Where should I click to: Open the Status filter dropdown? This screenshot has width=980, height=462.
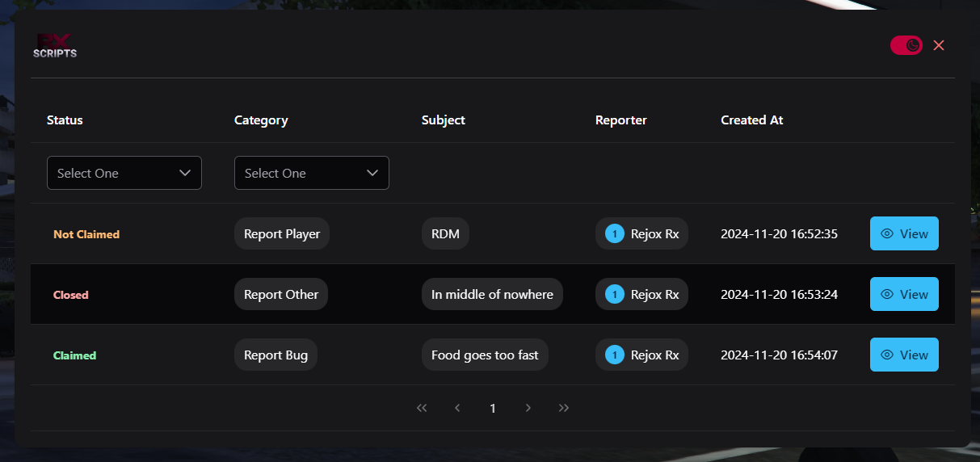(124, 173)
